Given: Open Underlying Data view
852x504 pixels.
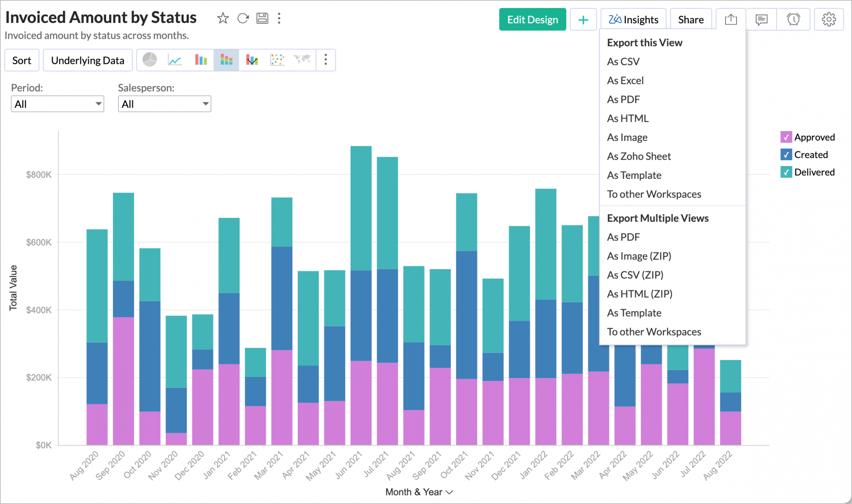Looking at the screenshot, I should click(87, 60).
